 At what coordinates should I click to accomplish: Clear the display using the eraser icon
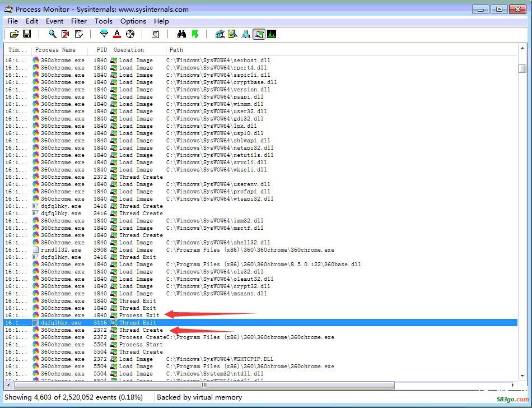(x=79, y=34)
